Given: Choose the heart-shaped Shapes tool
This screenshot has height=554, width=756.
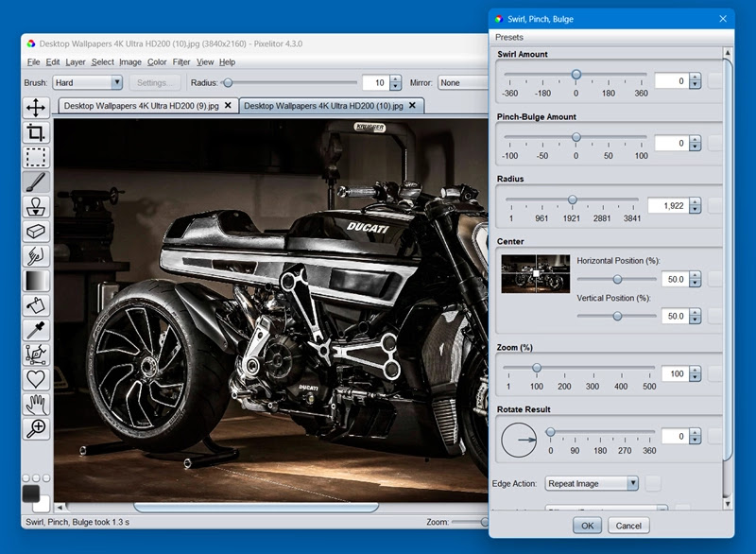Looking at the screenshot, I should [x=36, y=380].
